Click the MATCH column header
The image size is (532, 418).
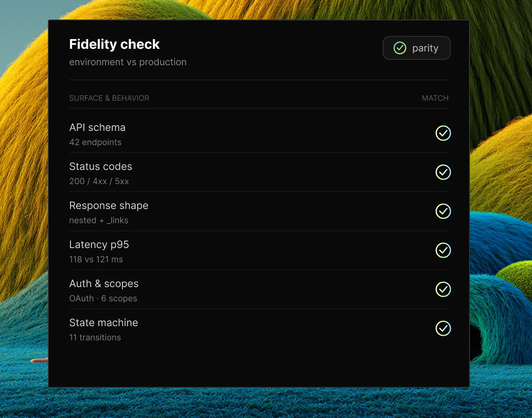coord(435,98)
